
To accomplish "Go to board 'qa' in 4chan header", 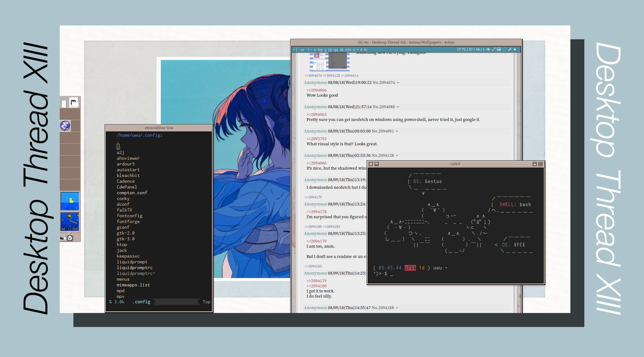I will [x=336, y=49].
